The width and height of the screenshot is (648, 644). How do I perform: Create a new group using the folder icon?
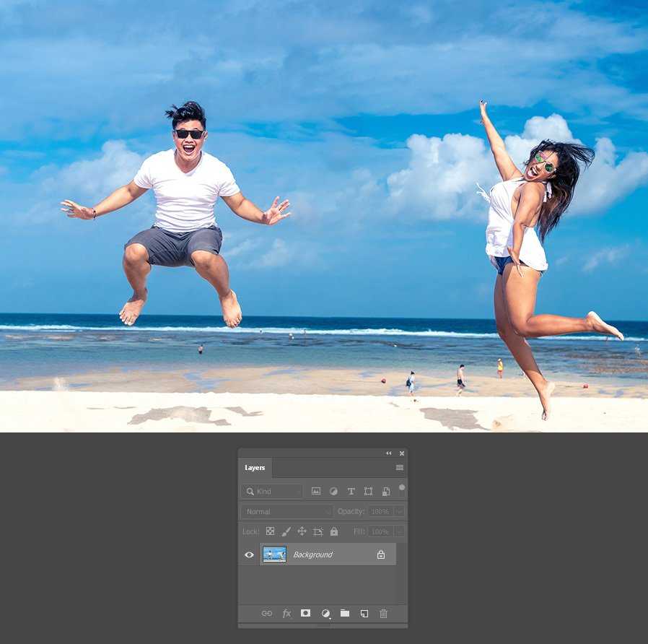pos(345,613)
